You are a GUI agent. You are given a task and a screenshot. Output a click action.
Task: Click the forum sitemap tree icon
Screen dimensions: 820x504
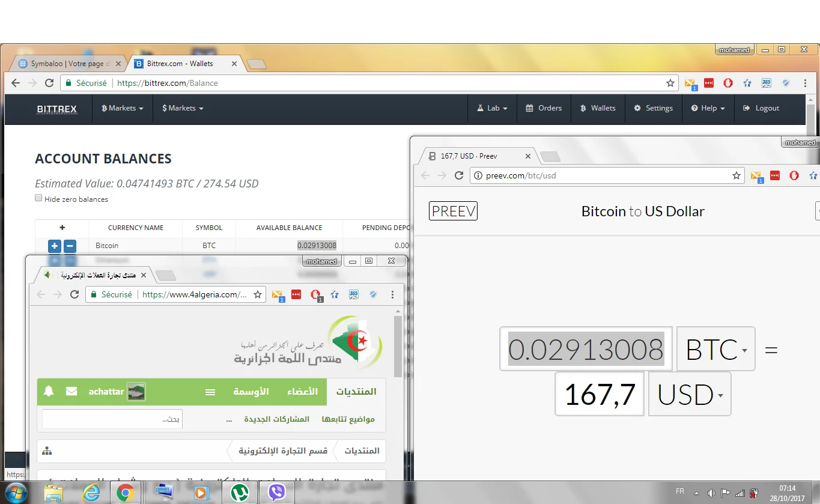tap(47, 451)
